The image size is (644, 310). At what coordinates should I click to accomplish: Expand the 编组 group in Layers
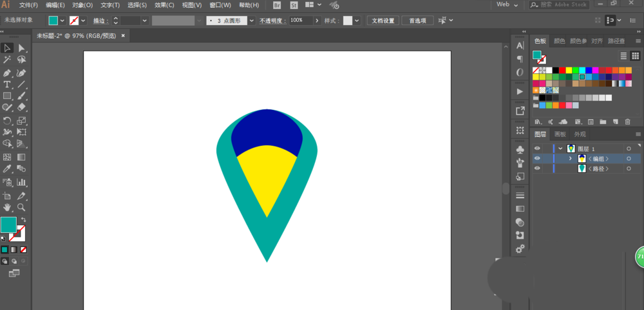click(570, 158)
